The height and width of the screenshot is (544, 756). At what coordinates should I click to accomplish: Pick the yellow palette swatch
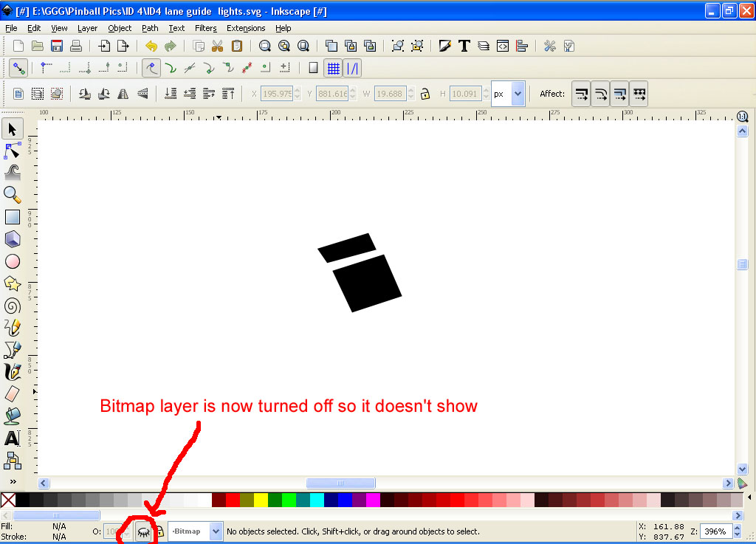pyautogui.click(x=261, y=500)
